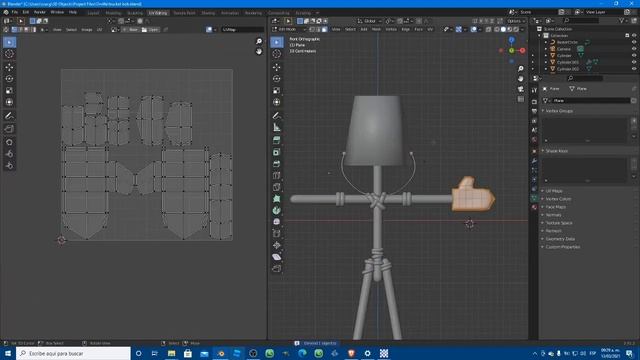Hide Cylinder.002 with its eye icon

point(634,69)
